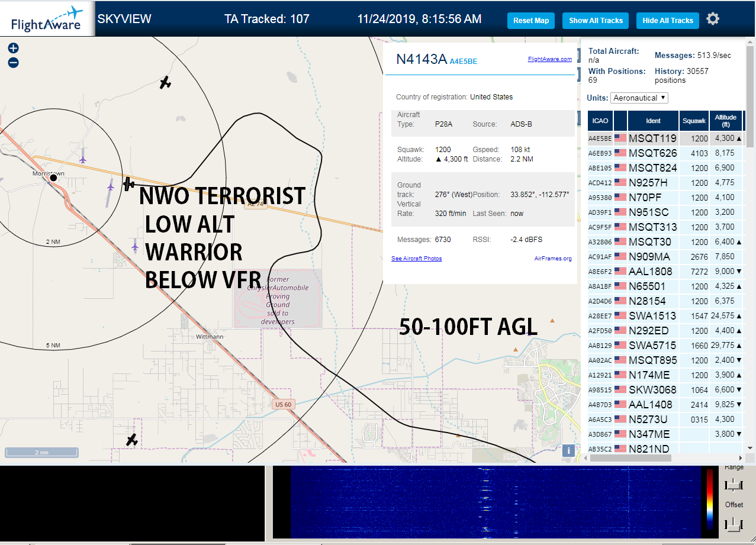Select the black aircraft icon near the scale bar

[x=132, y=440]
